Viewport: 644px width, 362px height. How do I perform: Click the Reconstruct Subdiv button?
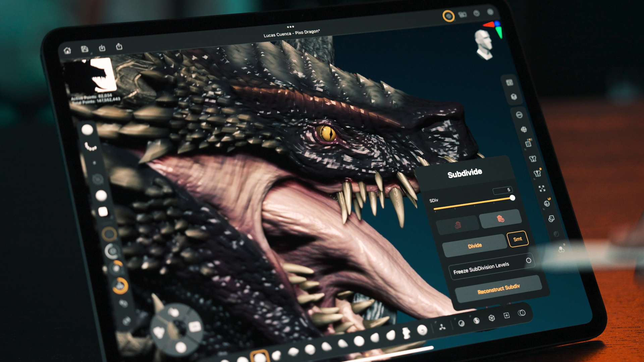pyautogui.click(x=498, y=289)
